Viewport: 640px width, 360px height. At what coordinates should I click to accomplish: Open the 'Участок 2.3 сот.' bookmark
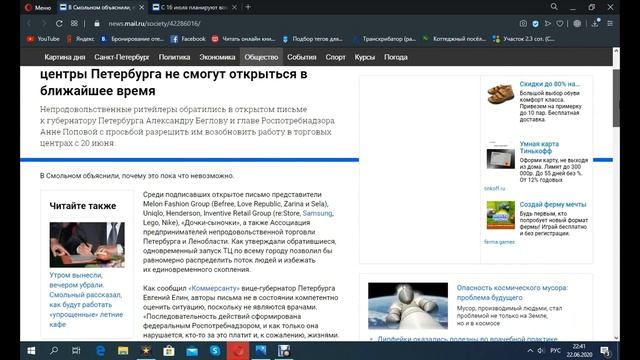pos(524,39)
